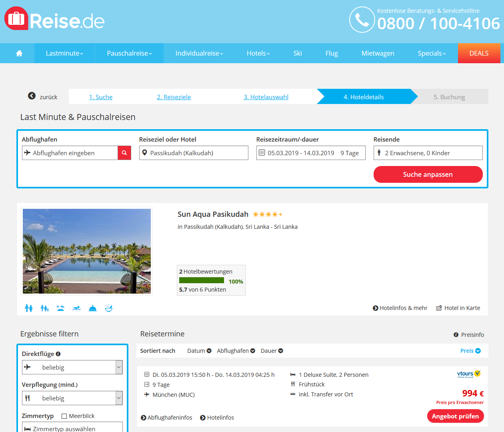Click the Sun Aqua Pasikudah hotel name

click(x=213, y=214)
